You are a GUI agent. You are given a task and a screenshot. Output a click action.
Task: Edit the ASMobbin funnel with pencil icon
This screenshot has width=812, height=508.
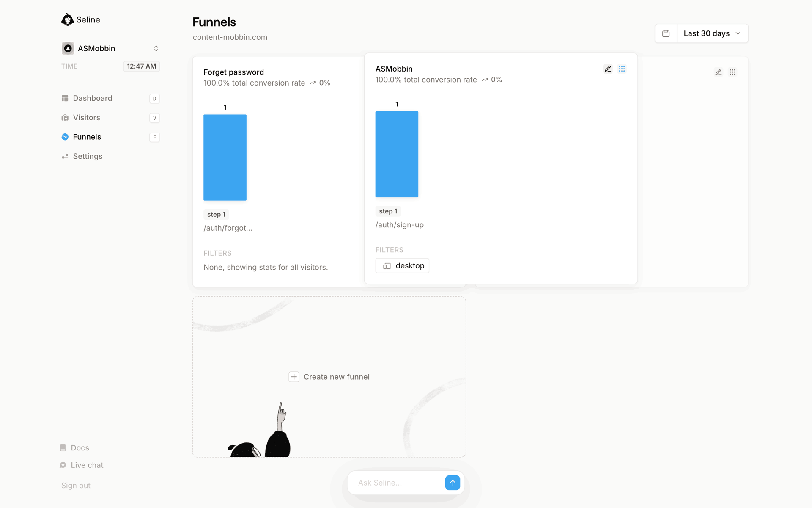coord(608,69)
